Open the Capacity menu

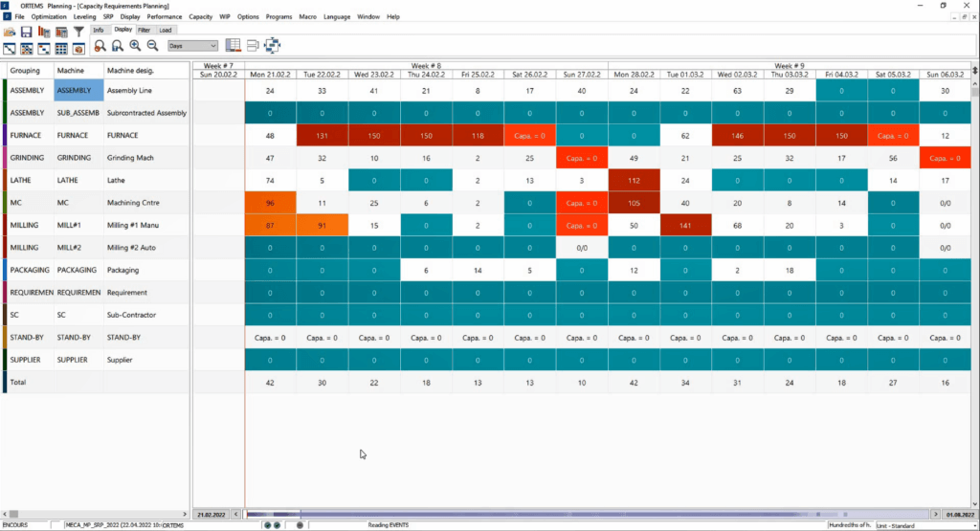(200, 17)
